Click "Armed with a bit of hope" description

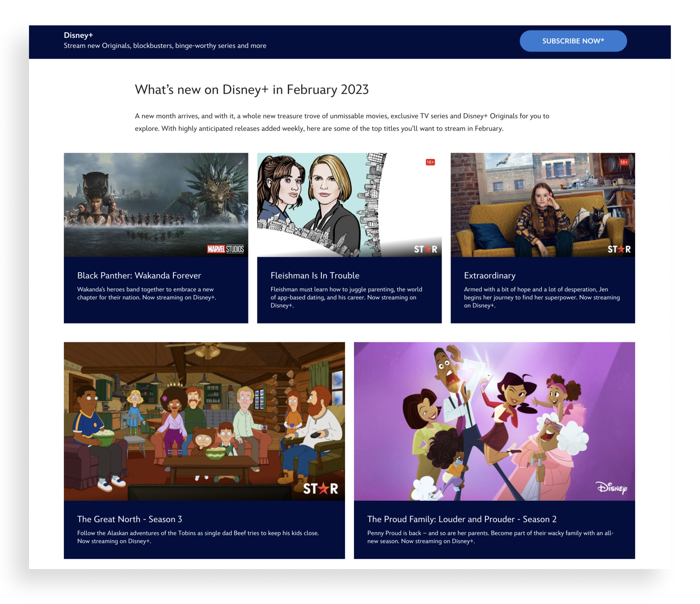click(x=542, y=298)
